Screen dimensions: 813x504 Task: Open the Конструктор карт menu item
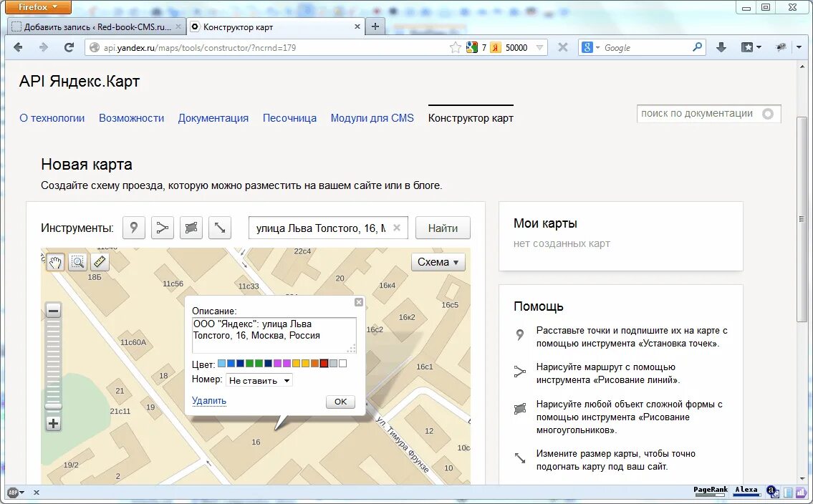pyautogui.click(x=471, y=118)
